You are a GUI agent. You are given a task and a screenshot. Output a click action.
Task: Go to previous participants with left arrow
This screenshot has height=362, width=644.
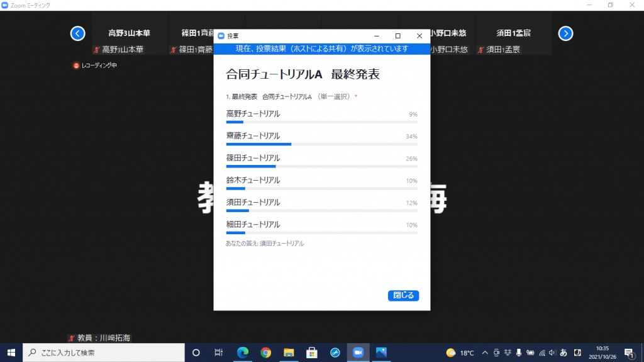(77, 33)
